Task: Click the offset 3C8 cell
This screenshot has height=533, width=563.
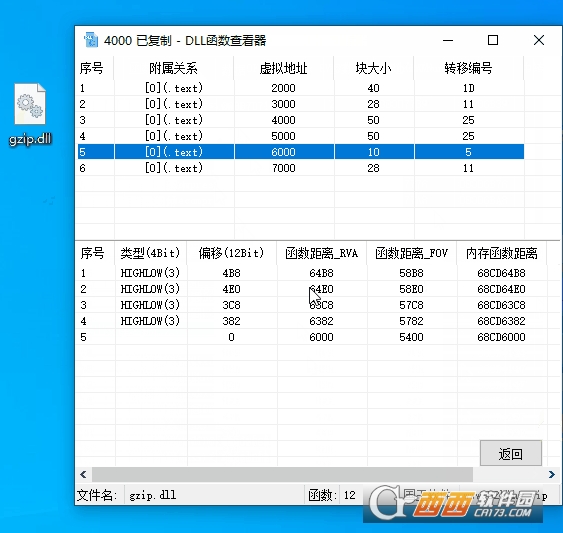Action: point(231,305)
